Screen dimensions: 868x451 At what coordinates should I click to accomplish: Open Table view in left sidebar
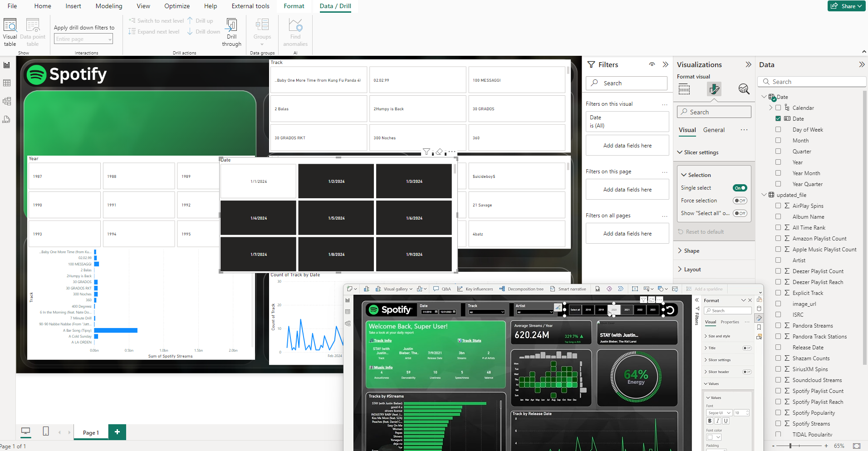tap(7, 83)
